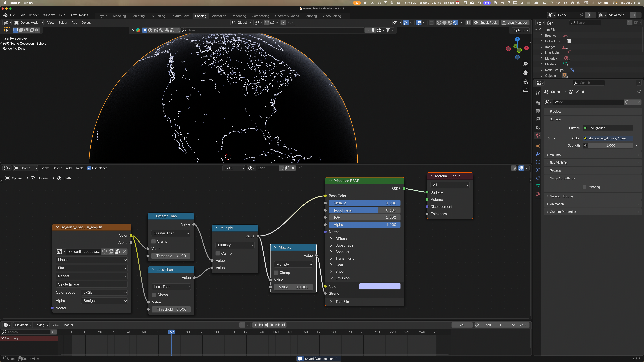Pin the node editor with pin icon
The image size is (644, 362).
pyautogui.click(x=301, y=168)
